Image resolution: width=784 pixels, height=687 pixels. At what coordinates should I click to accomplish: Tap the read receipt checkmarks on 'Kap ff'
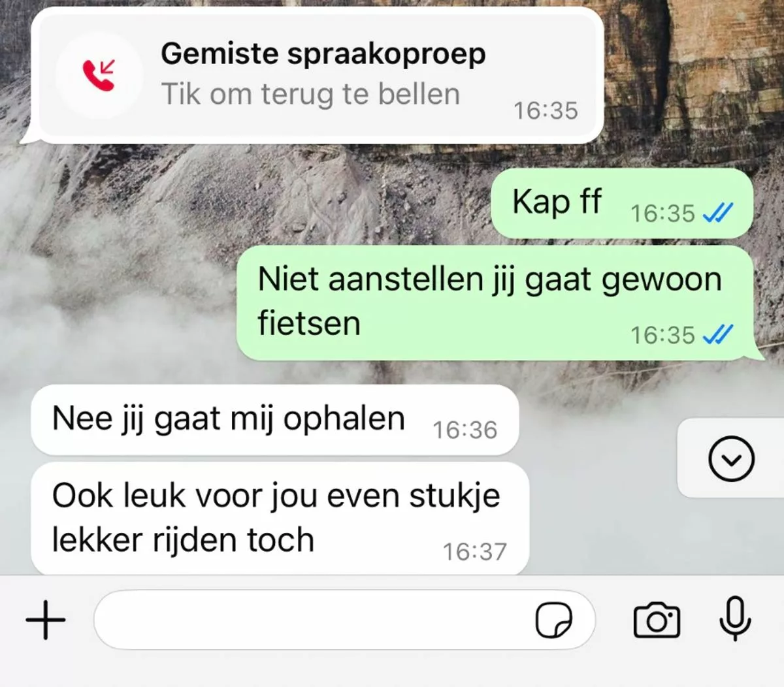717,213
